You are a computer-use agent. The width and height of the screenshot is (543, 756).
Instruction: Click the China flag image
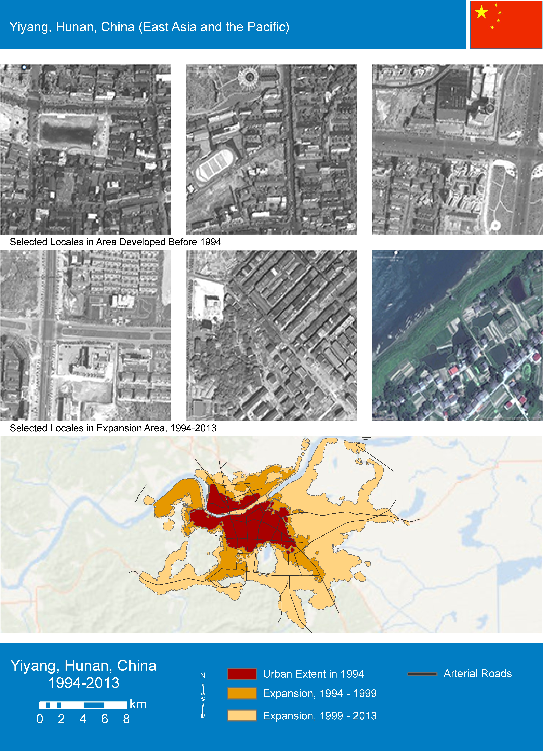point(506,25)
